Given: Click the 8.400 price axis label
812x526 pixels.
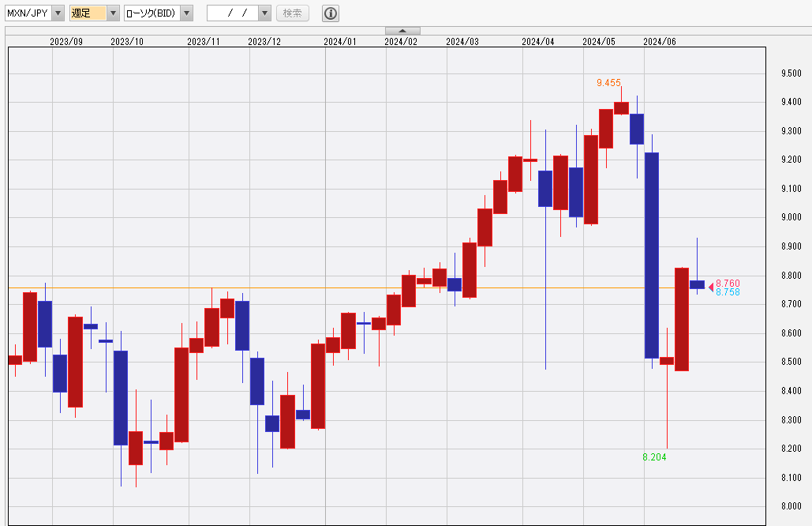Looking at the screenshot, I should click(x=791, y=390).
